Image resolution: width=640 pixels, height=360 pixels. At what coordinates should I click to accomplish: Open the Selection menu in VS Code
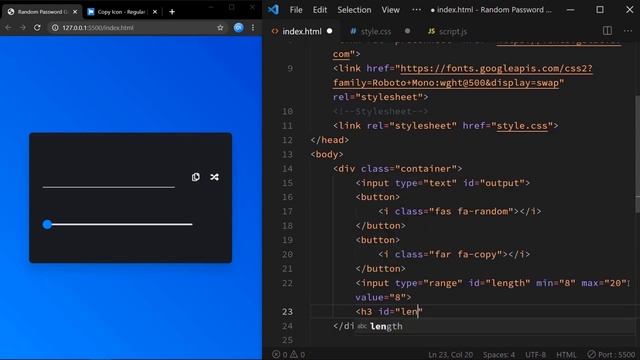click(354, 10)
